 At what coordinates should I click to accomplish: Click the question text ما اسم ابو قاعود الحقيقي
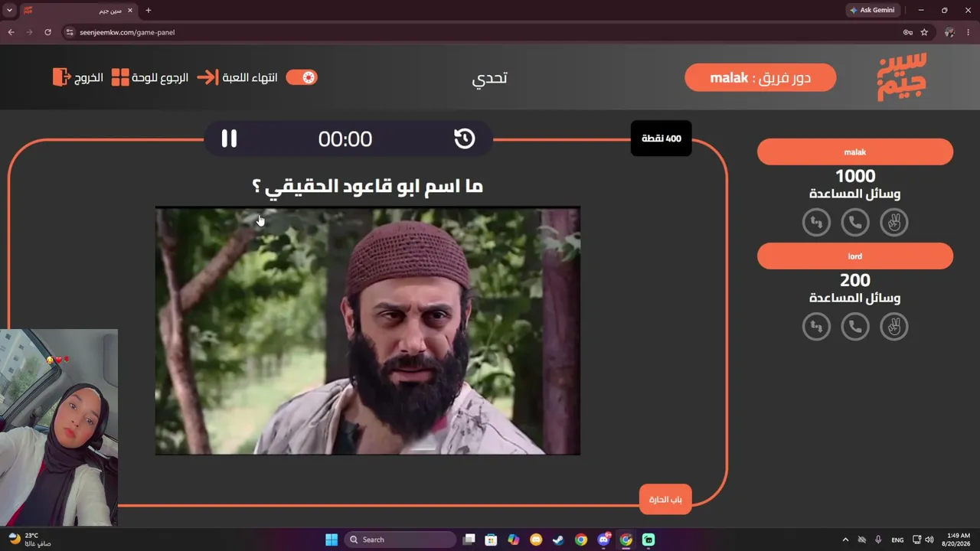click(367, 186)
